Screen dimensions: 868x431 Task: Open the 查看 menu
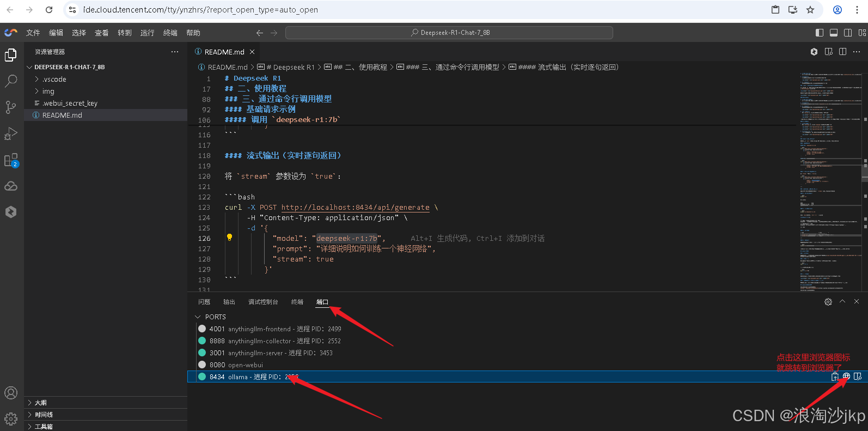coord(102,33)
